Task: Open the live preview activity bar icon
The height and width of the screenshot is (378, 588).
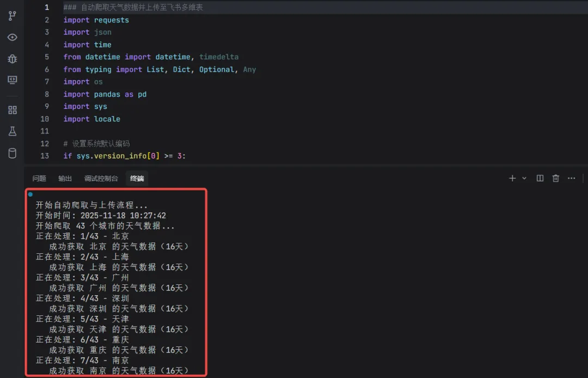Action: pos(12,80)
